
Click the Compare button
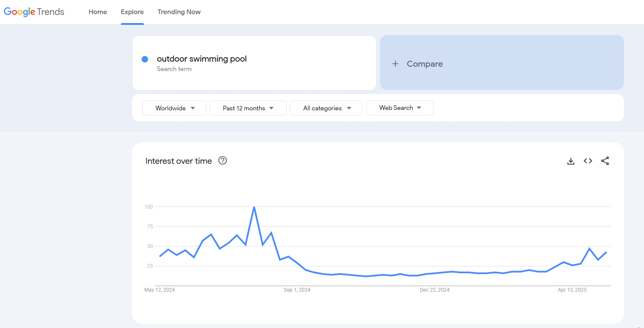pyautogui.click(x=502, y=62)
